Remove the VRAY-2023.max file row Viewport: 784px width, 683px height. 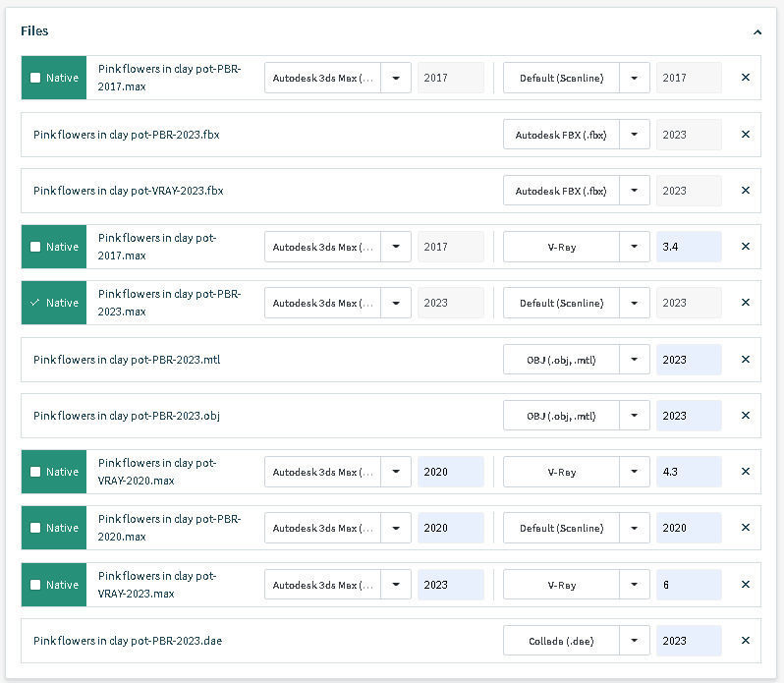coord(745,585)
